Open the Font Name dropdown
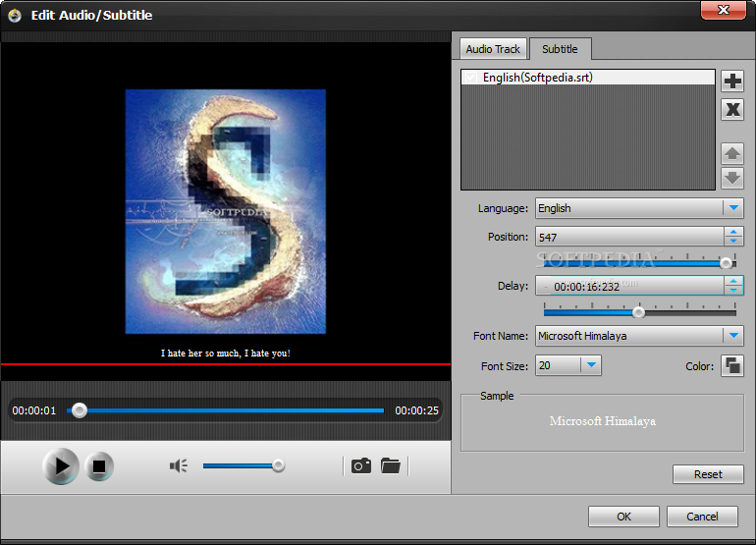The image size is (756, 545). click(733, 335)
